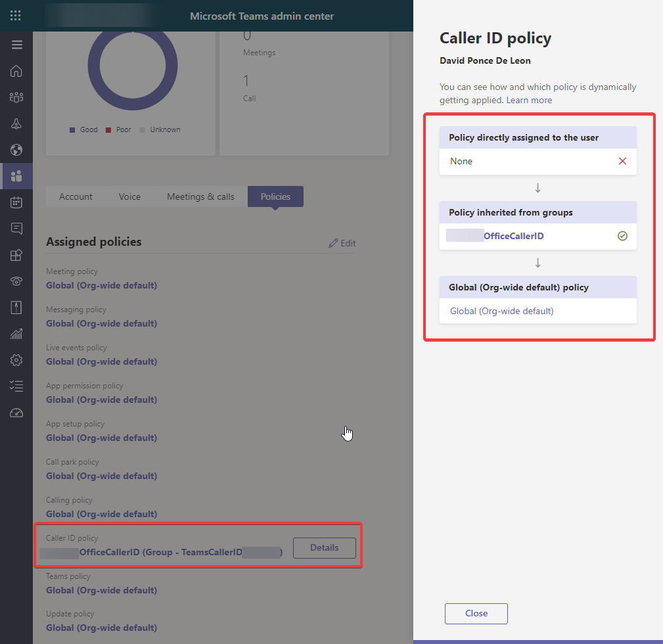
Task: Open the Learn more link
Action: point(529,100)
